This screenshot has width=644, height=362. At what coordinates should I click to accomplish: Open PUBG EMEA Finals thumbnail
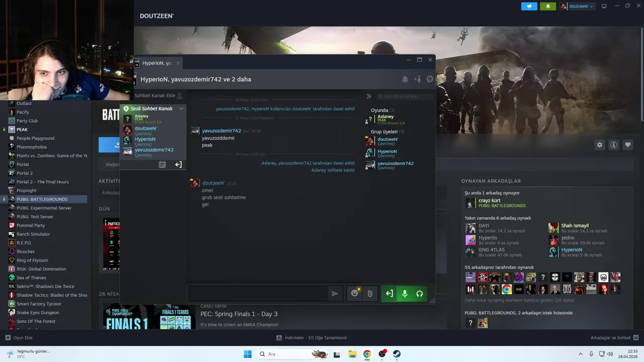(149, 317)
